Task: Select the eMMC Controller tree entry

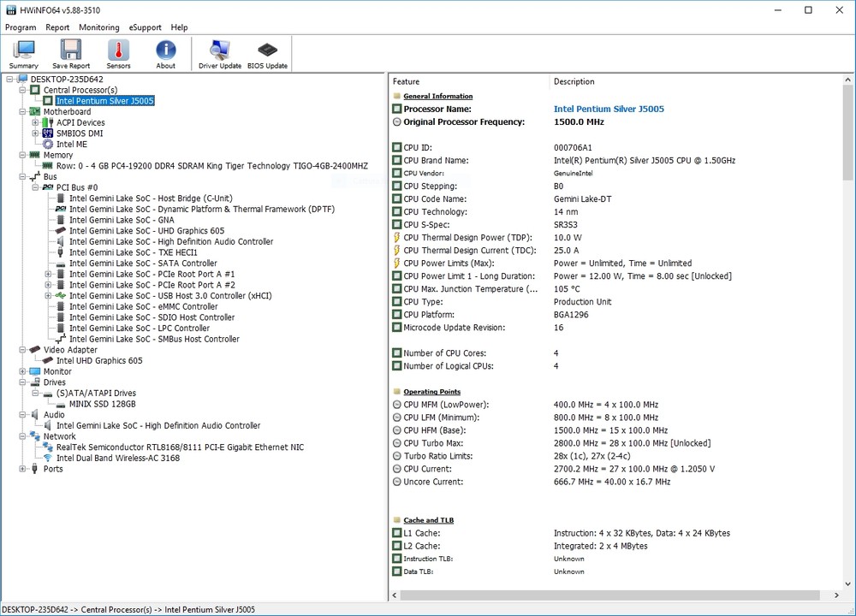Action: coord(144,306)
